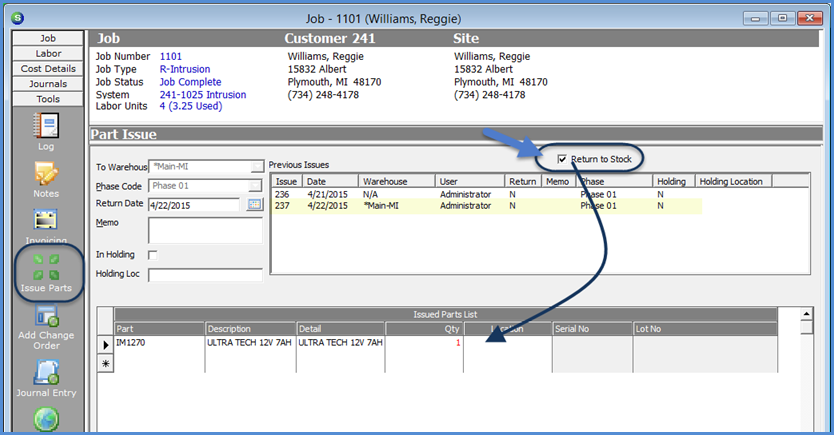Screen dimensions: 834x435
Task: Sort by the Issue column header
Action: point(287,181)
